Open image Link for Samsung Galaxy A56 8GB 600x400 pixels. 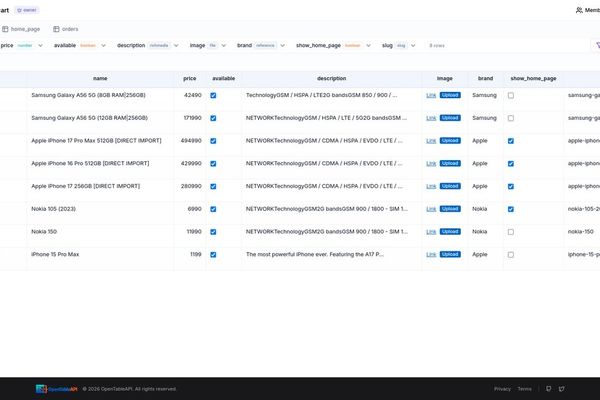431,95
